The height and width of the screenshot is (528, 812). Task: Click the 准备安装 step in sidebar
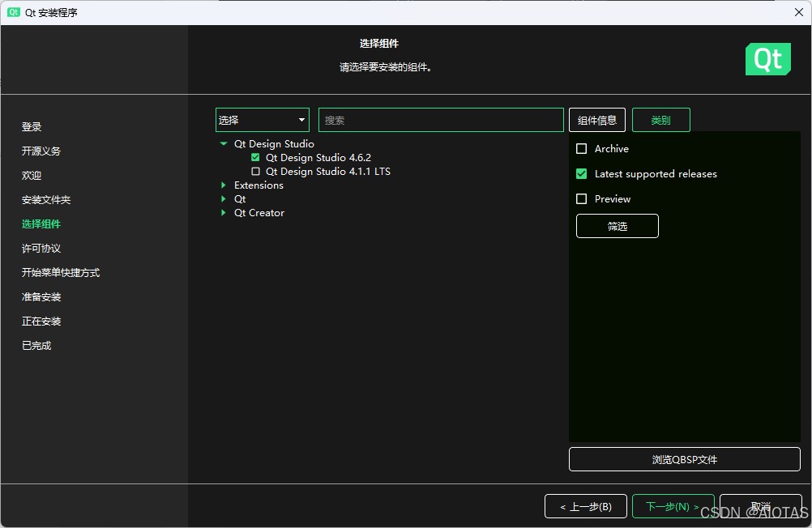41,297
